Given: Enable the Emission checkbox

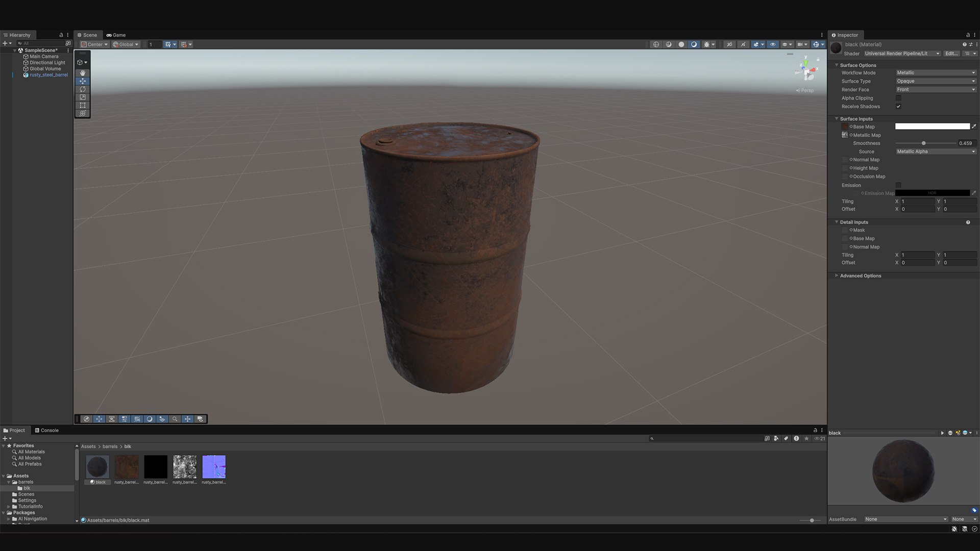Looking at the screenshot, I should tap(898, 185).
